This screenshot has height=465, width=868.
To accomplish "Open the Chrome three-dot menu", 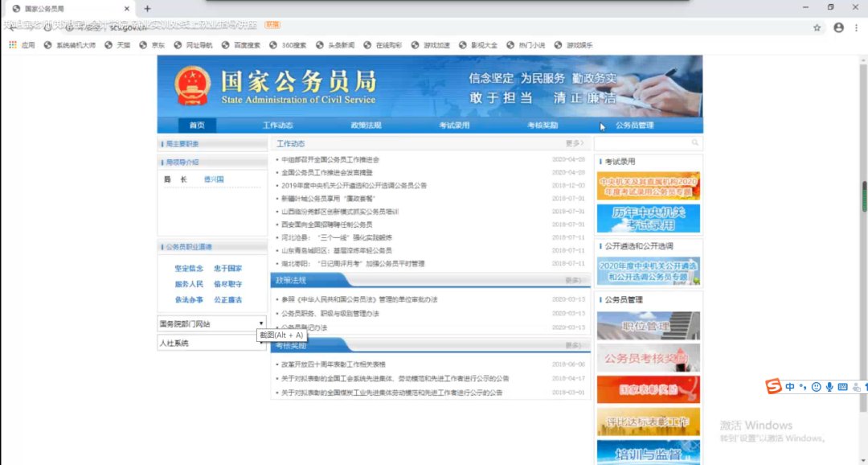I will click(x=857, y=27).
